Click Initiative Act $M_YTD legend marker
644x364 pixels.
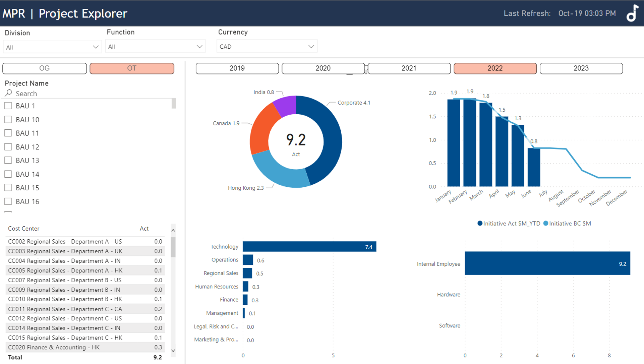click(x=480, y=224)
